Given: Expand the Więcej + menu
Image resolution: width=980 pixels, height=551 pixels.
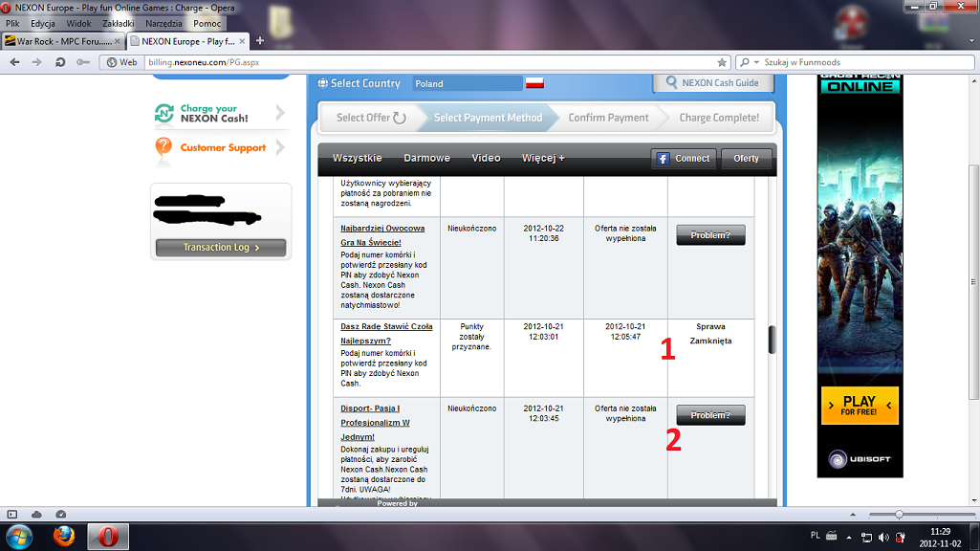Looking at the screenshot, I should 543,158.
